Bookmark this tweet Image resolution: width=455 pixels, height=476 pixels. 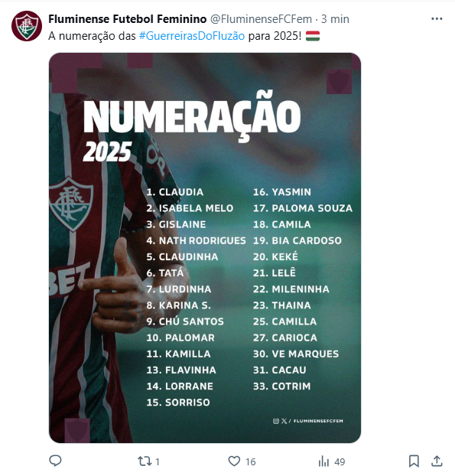pos(414,461)
